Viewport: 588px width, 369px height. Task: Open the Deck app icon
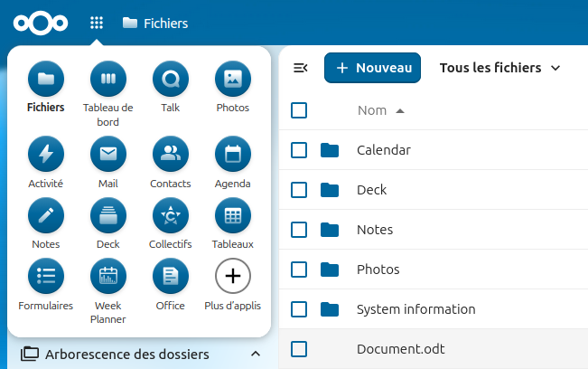pos(108,215)
